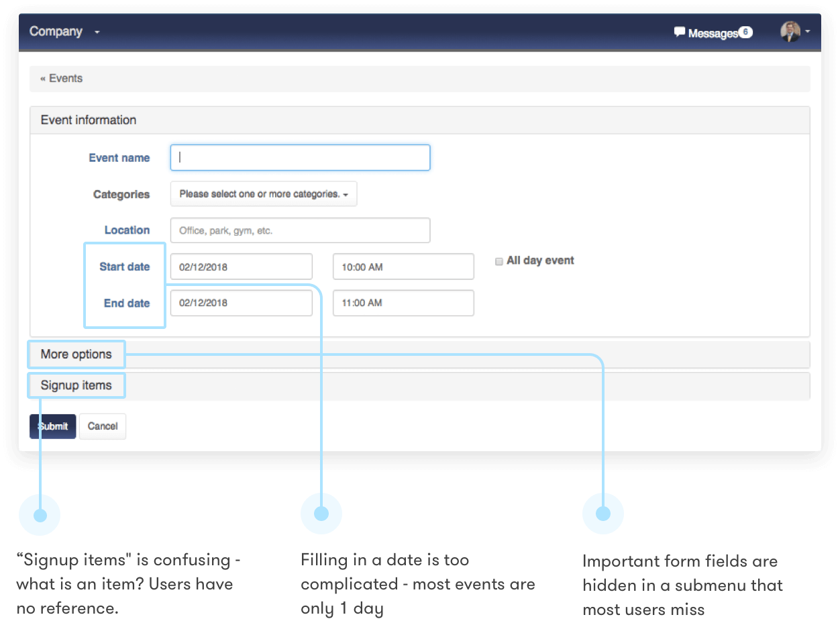Open the user avatar profile menu
840x619 pixels.
click(x=790, y=32)
